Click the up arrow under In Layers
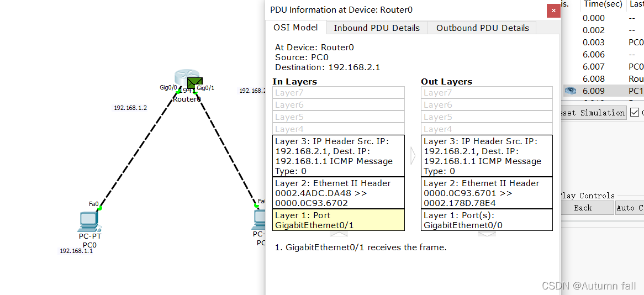This screenshot has width=644, height=295. coord(339,234)
